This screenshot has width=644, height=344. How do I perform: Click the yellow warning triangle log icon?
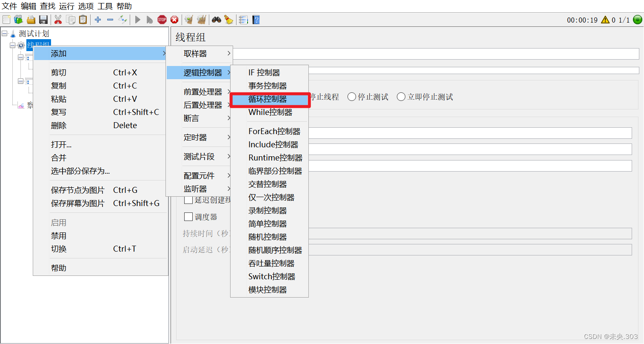(x=605, y=20)
